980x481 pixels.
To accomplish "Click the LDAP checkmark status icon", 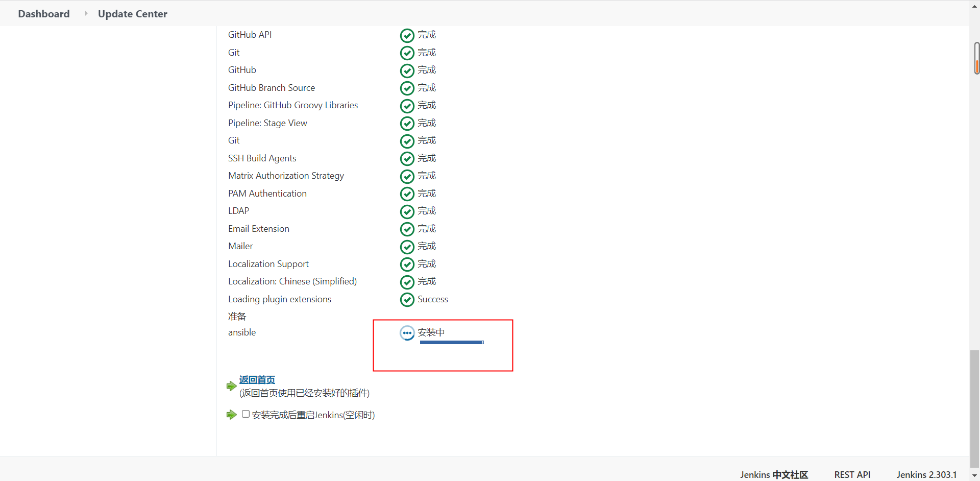I will (407, 211).
